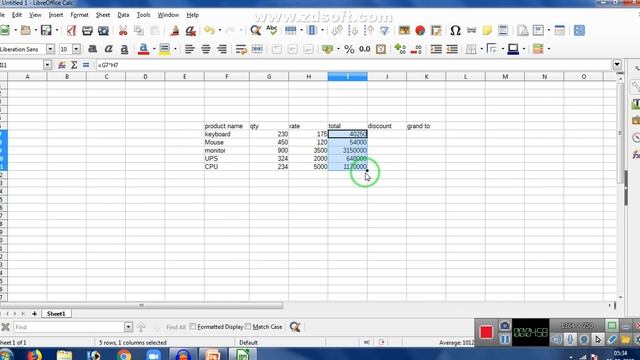Open the Data menu
This screenshot has width=640, height=360.
click(x=123, y=15)
